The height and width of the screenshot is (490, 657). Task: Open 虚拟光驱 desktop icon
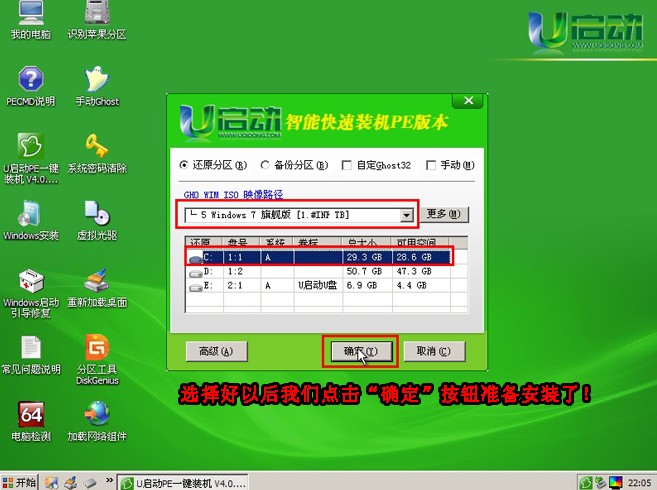click(96, 213)
